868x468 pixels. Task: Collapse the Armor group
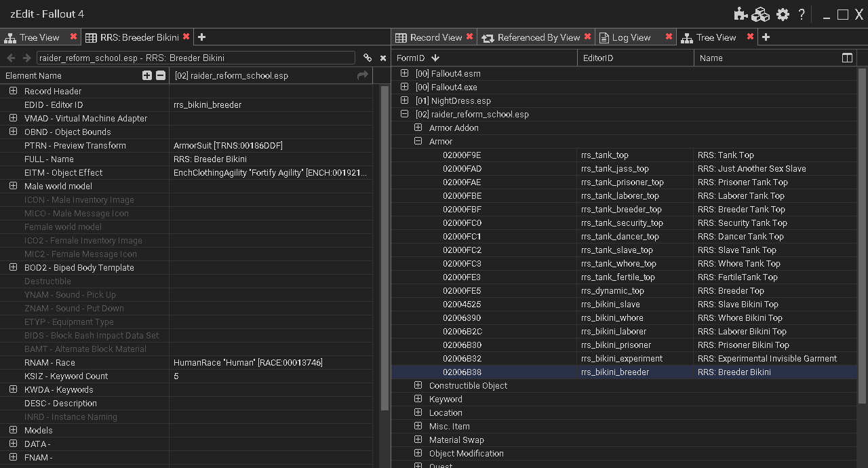point(418,141)
